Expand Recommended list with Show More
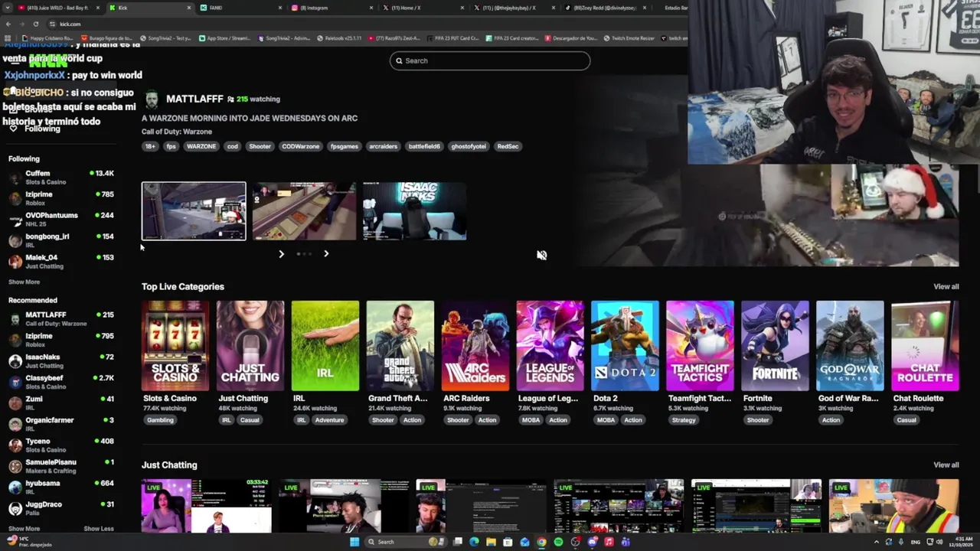This screenshot has width=980, height=551. (x=24, y=529)
